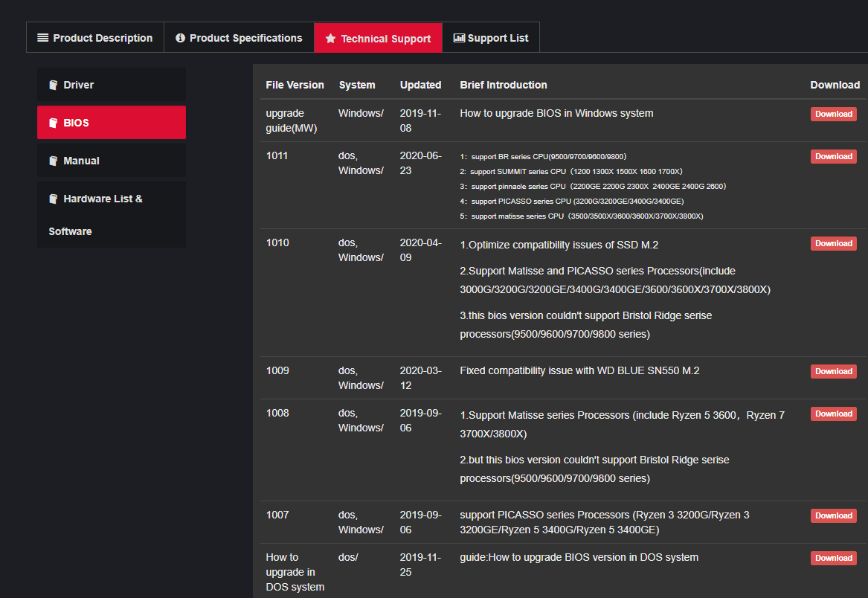
Task: Open Hardware List & Software section
Action: point(112,214)
